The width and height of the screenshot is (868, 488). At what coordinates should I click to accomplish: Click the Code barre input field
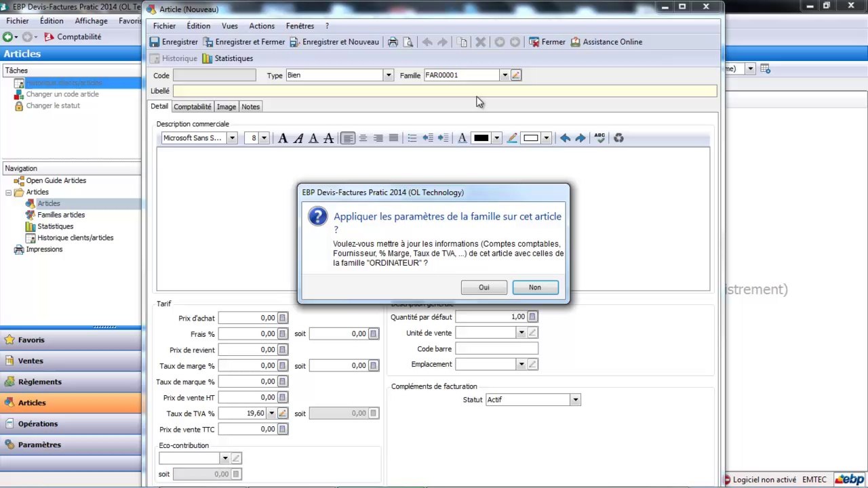496,348
